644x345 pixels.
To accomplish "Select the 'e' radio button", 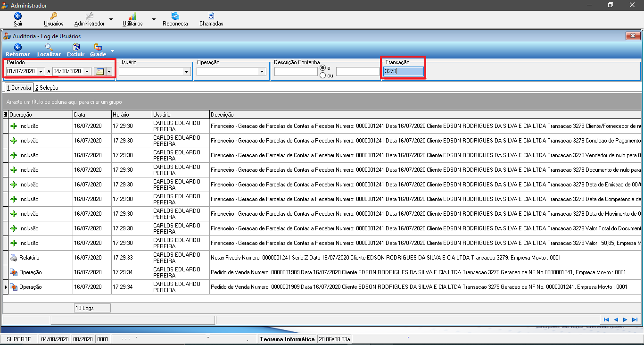I will coord(323,68).
